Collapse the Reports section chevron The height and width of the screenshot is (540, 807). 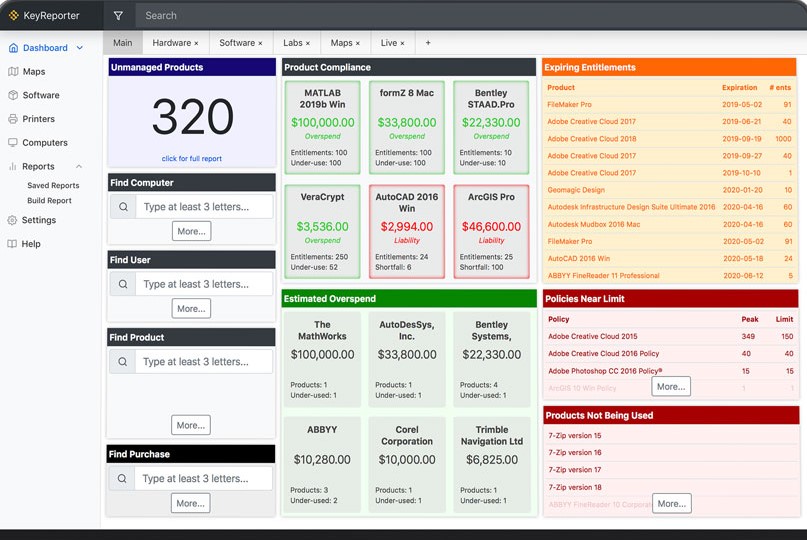click(79, 166)
